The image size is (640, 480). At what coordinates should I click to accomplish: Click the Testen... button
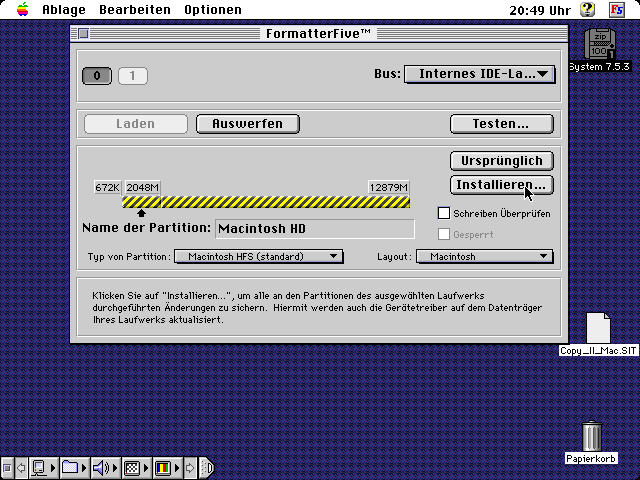[x=501, y=124]
